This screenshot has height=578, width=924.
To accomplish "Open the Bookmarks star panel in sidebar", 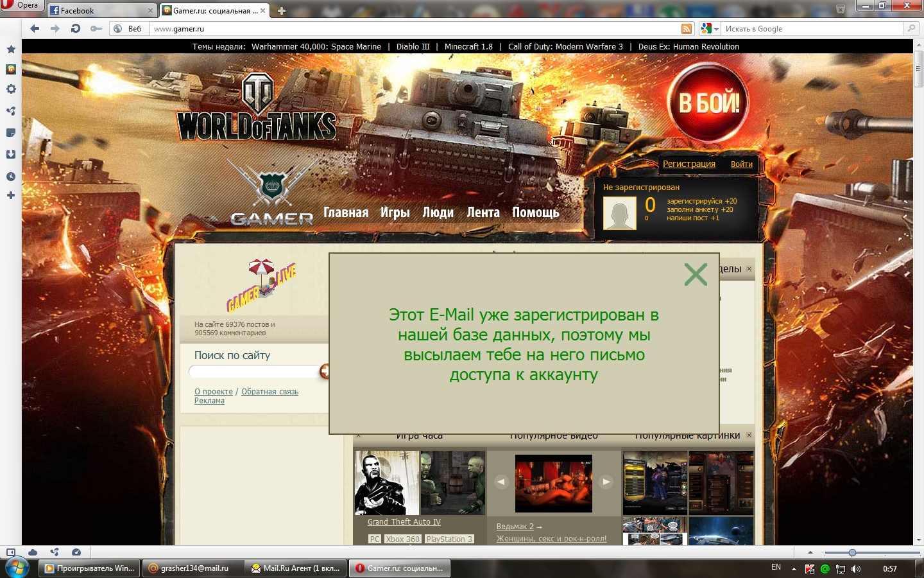I will (x=11, y=49).
